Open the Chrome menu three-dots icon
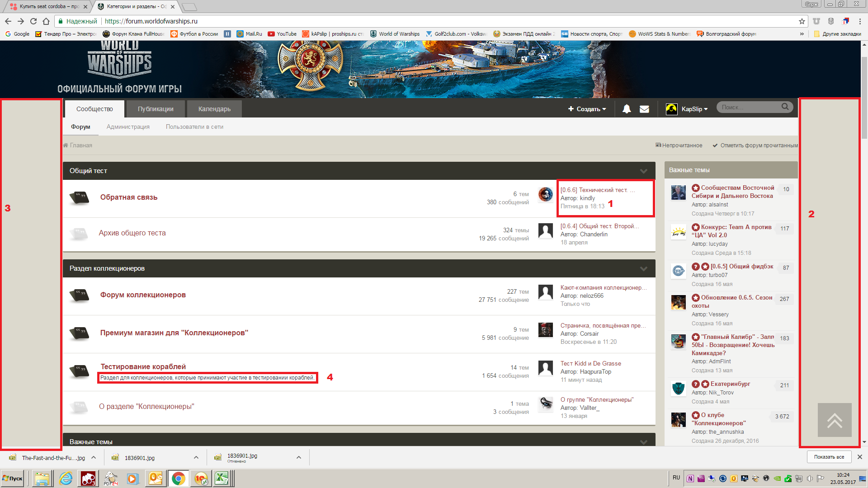The image size is (868, 488). (x=860, y=21)
